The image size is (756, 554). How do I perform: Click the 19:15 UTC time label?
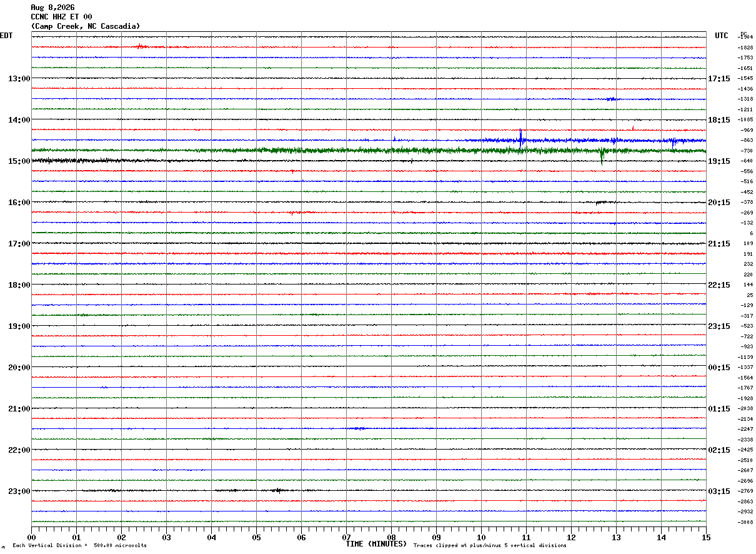coord(719,161)
